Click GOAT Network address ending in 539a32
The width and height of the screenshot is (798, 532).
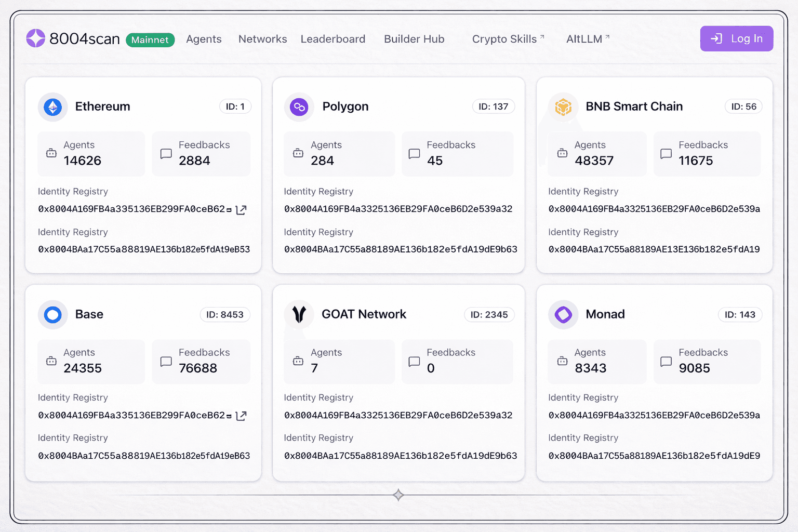click(x=398, y=416)
